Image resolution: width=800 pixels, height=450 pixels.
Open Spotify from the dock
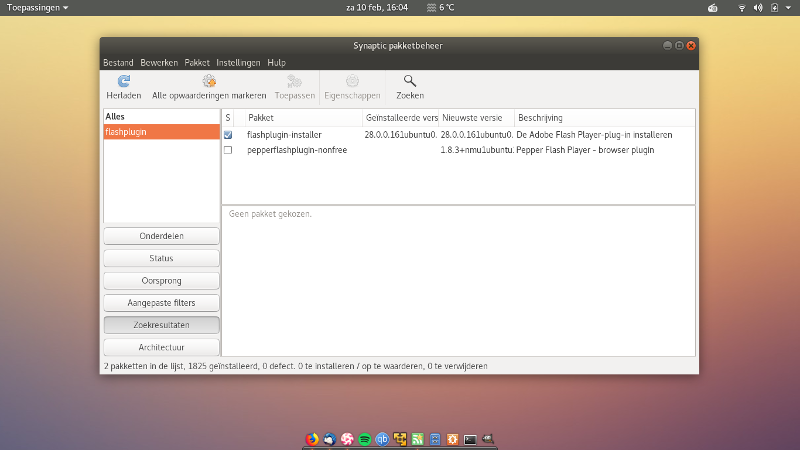point(364,438)
